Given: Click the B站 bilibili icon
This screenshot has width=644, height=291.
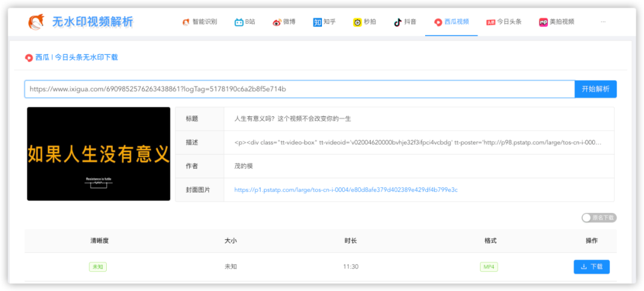Looking at the screenshot, I should (239, 22).
